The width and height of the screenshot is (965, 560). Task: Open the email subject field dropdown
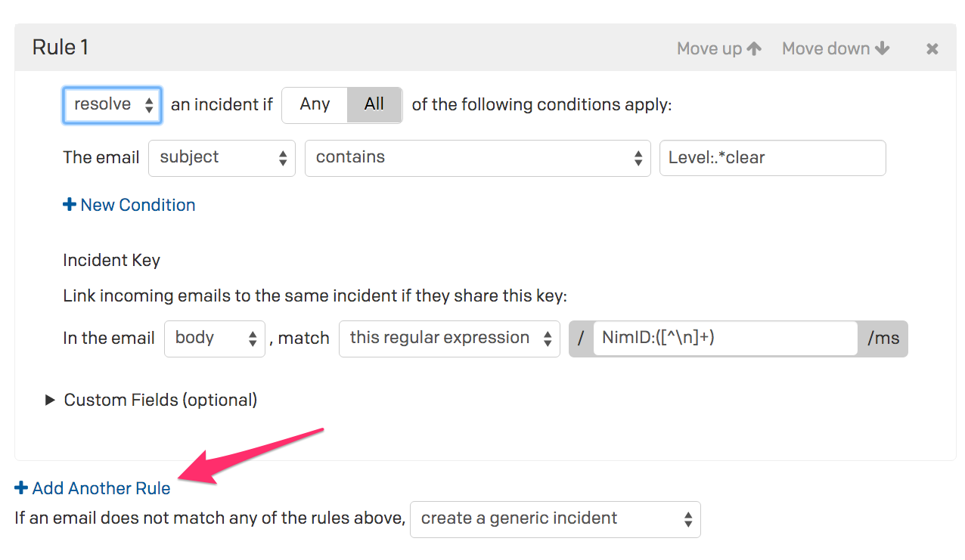[222, 158]
